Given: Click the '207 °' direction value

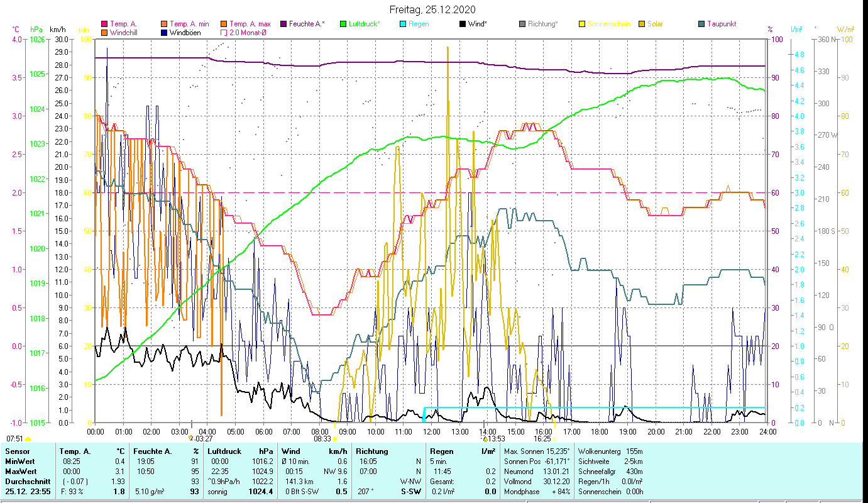Looking at the screenshot, I should pos(365,492).
